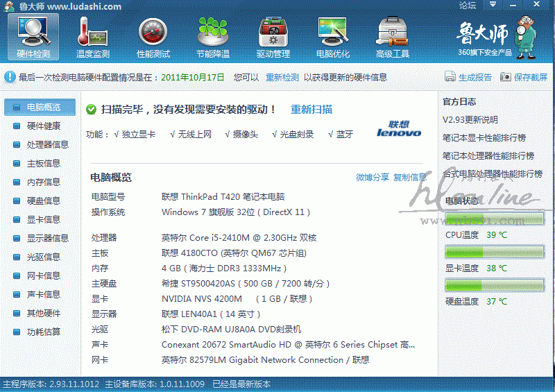Click the 生成报告 link
Screen dimensions: 555x392
click(475, 77)
